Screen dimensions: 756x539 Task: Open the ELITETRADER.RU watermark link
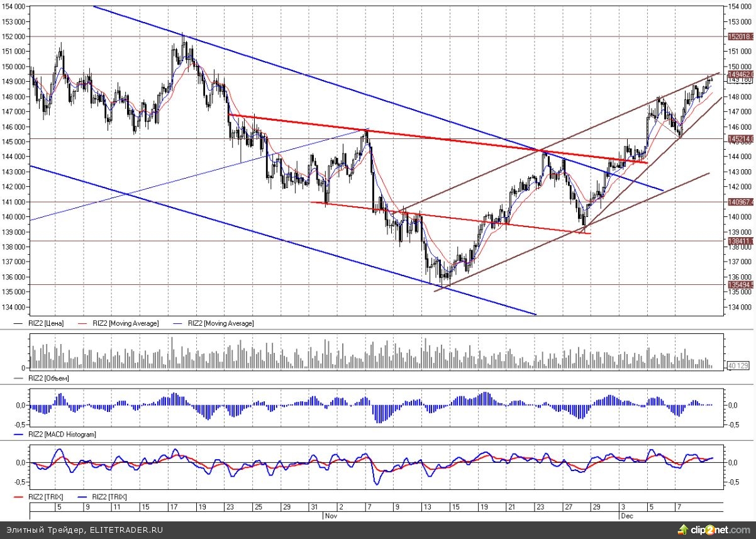[x=126, y=530]
